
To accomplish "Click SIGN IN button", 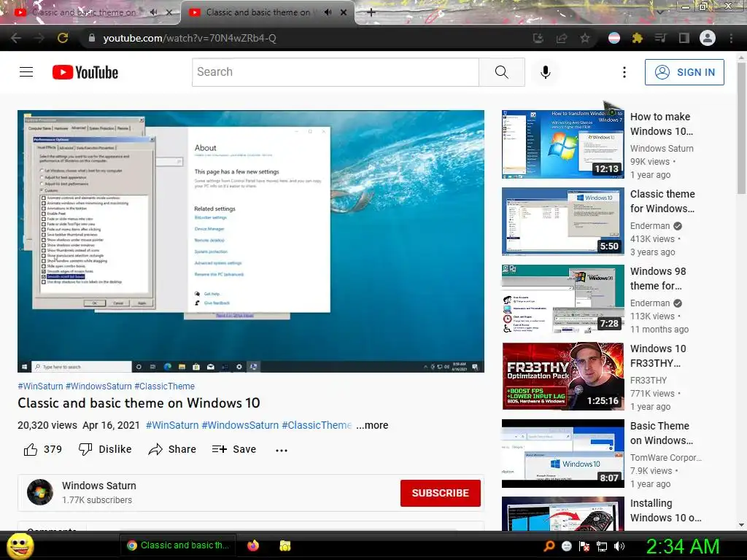I will pyautogui.click(x=684, y=72).
